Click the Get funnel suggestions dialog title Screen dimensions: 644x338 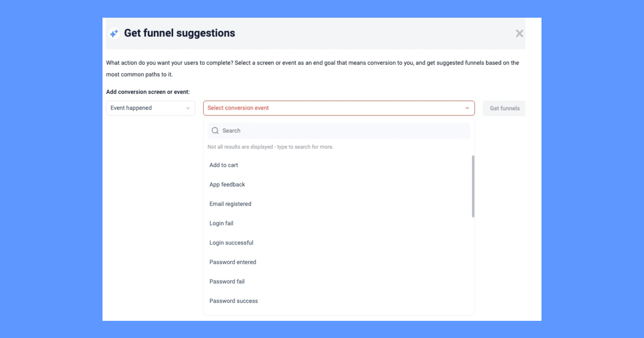tap(180, 33)
